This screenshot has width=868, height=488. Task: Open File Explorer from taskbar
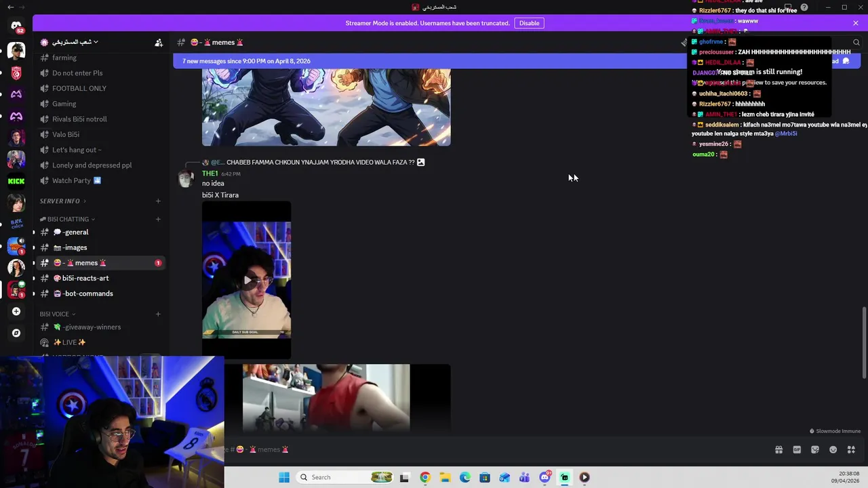tap(445, 477)
